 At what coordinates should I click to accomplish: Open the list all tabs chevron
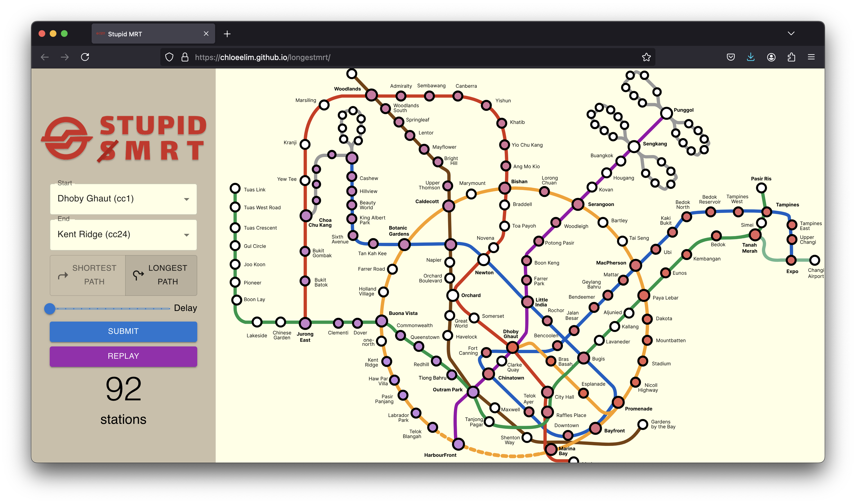791,33
